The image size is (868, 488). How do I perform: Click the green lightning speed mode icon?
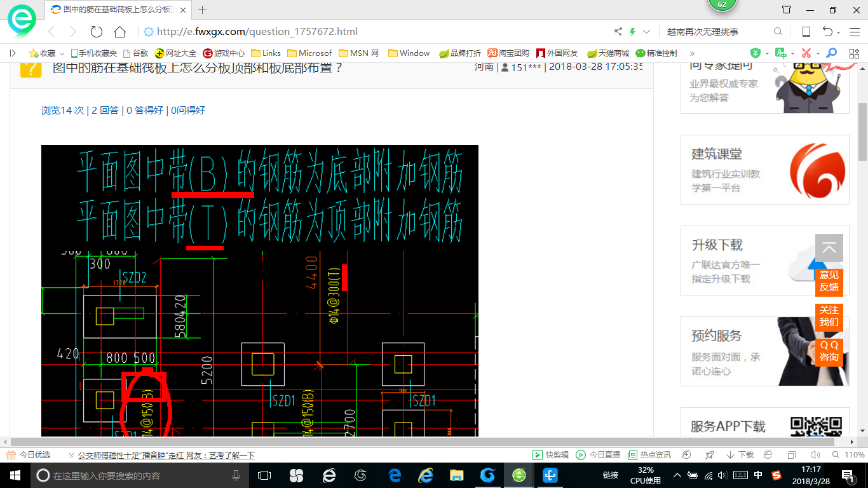tap(632, 32)
